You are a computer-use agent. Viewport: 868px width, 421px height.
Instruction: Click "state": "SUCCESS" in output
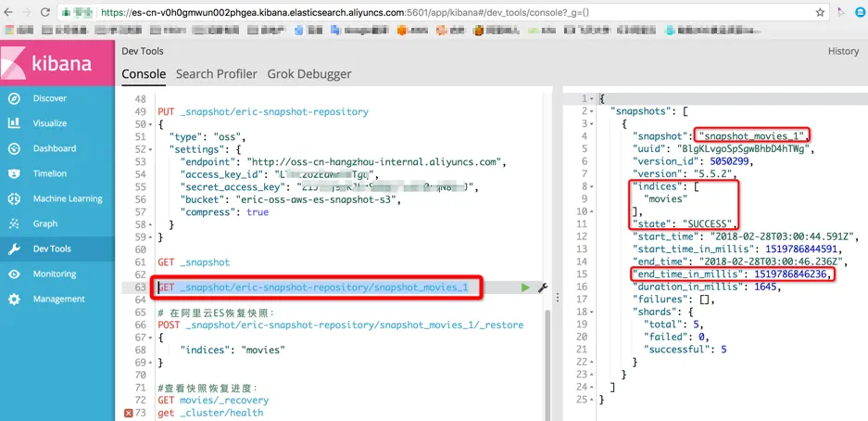(686, 224)
